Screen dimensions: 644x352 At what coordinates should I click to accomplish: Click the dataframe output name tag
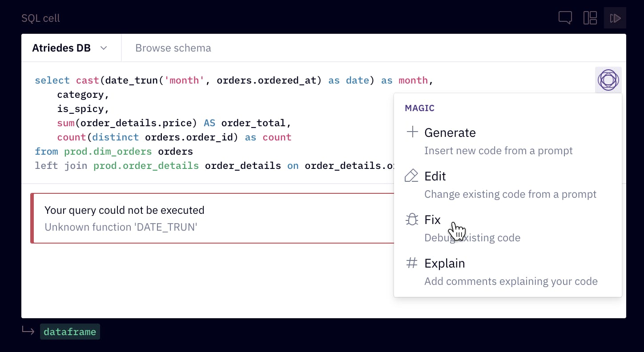(70, 332)
